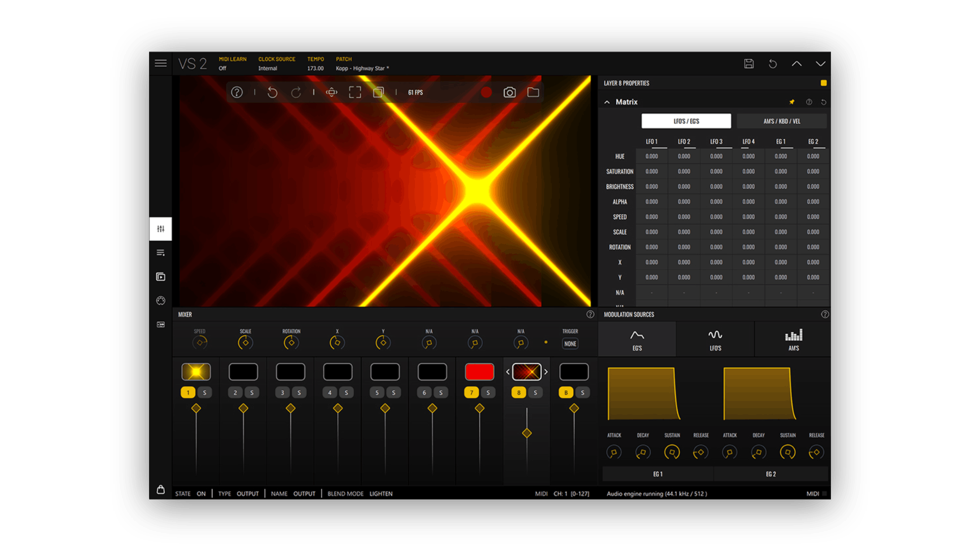Toggle fullscreen preview icon

click(x=355, y=92)
